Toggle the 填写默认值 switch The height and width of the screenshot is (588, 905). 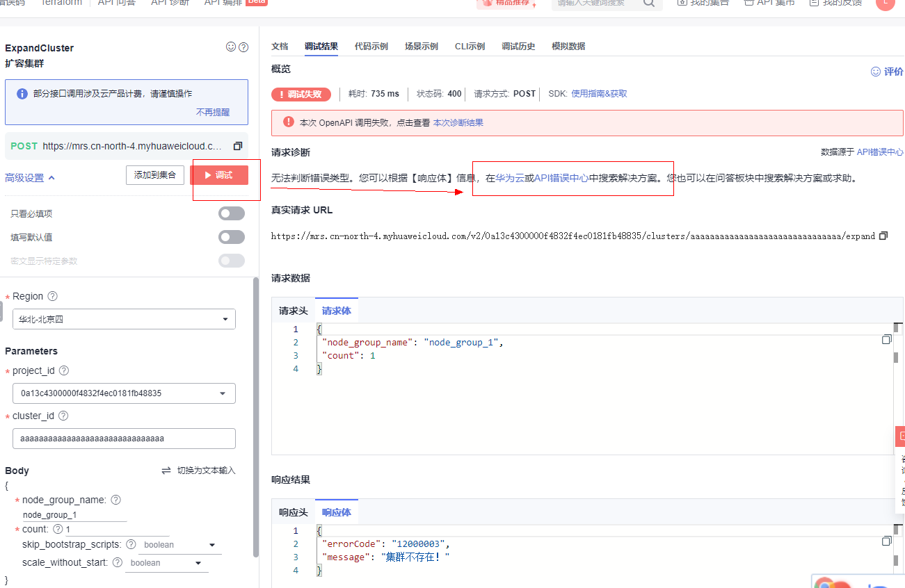point(232,237)
